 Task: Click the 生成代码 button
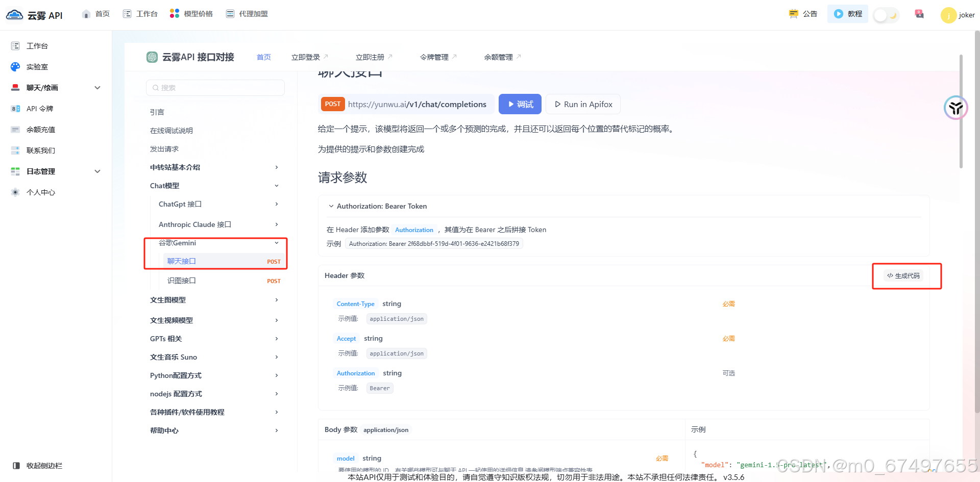point(903,276)
